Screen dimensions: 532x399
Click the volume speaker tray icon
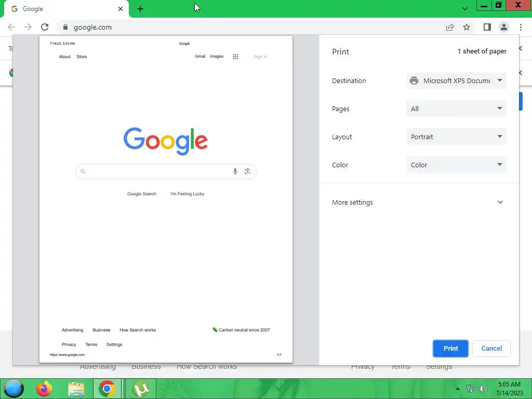(x=483, y=389)
